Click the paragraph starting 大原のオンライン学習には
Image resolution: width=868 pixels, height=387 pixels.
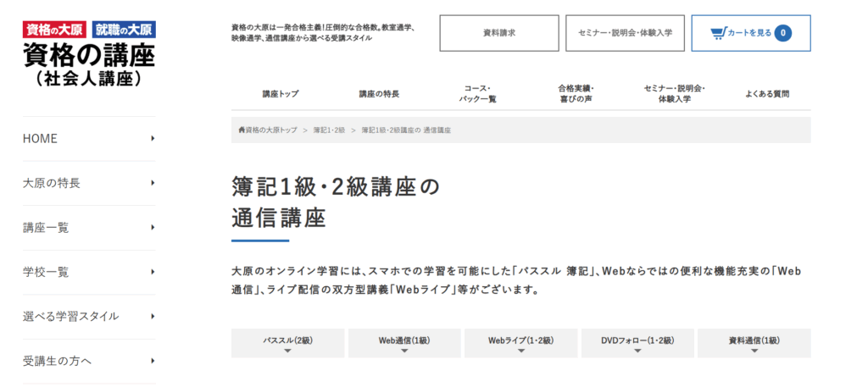coord(517,280)
